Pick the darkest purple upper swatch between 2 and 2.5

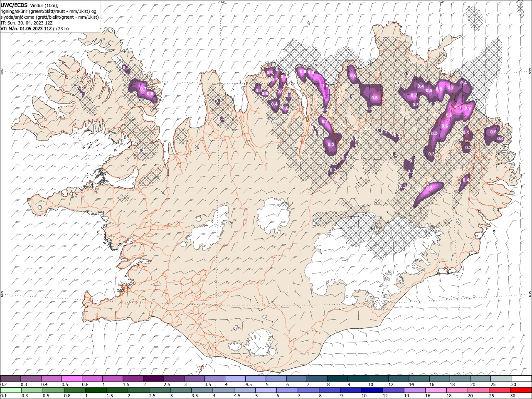(153, 378)
